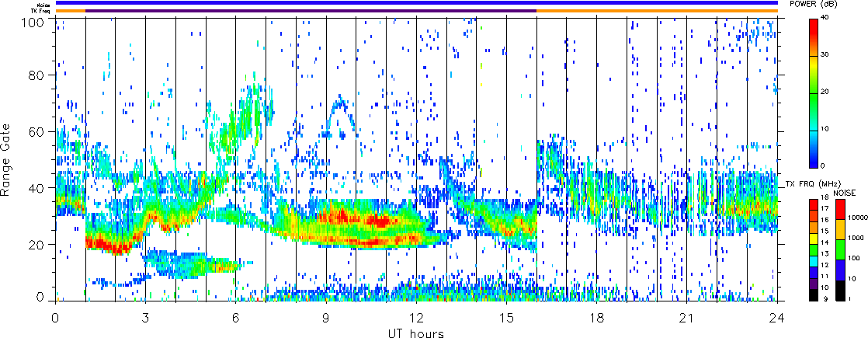
Task: Select the "TX FRQ (MHz)" legend title
Action: [813, 183]
